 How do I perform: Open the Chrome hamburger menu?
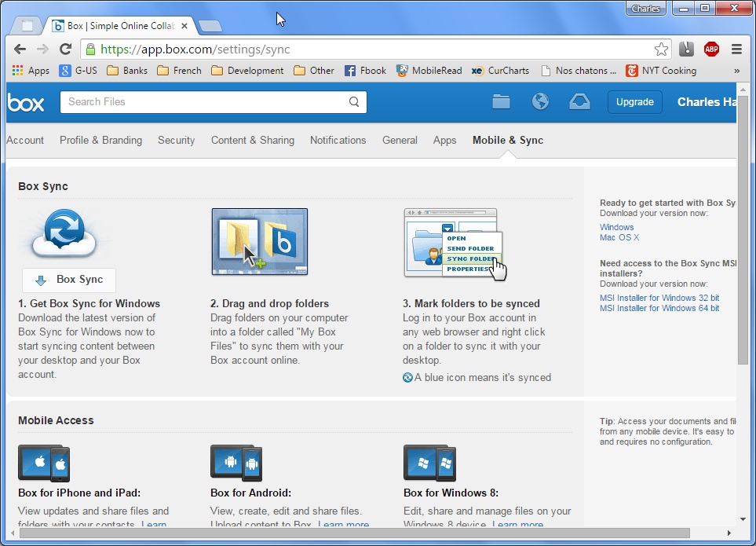coord(736,49)
